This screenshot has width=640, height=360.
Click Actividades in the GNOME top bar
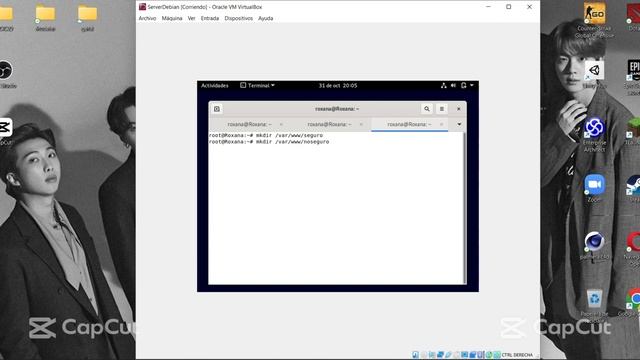[215, 85]
